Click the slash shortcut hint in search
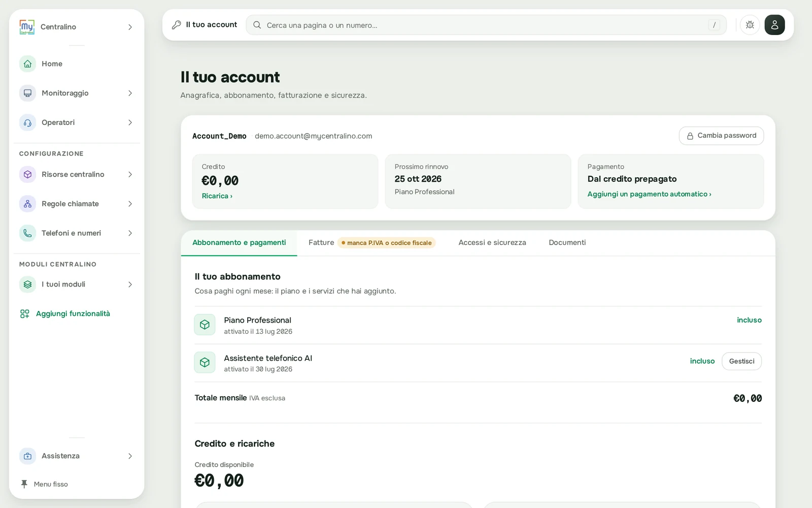812x508 pixels. point(714,25)
